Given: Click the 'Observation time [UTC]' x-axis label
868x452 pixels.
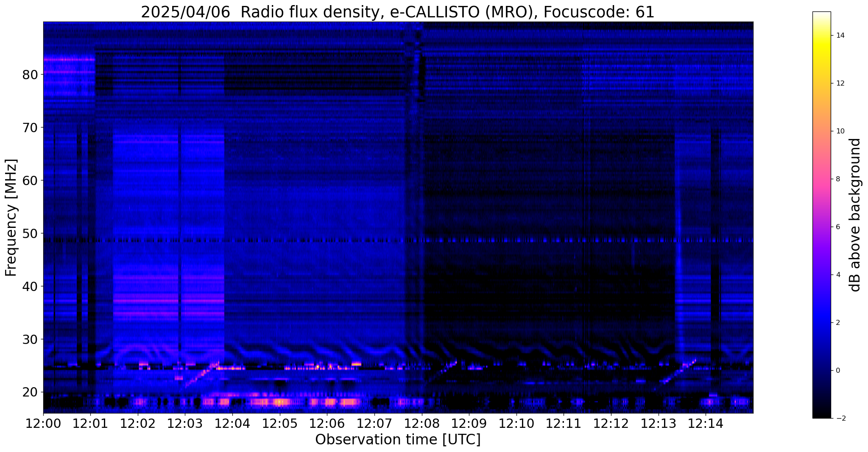Looking at the screenshot, I should coord(398,440).
